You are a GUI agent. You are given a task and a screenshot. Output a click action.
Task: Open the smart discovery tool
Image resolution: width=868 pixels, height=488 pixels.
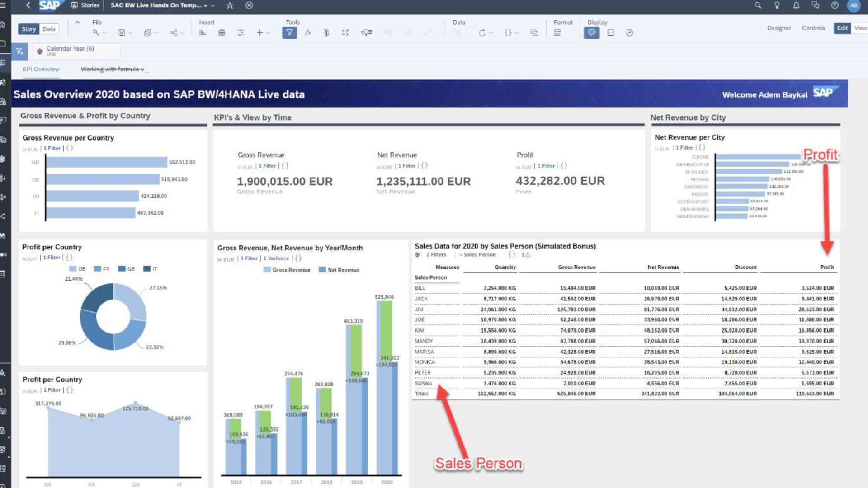(366, 33)
